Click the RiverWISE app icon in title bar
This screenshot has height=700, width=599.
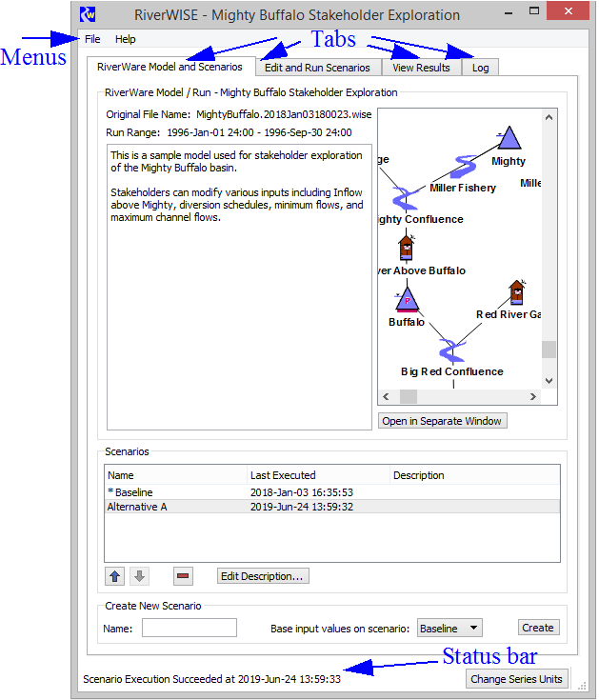tap(89, 14)
